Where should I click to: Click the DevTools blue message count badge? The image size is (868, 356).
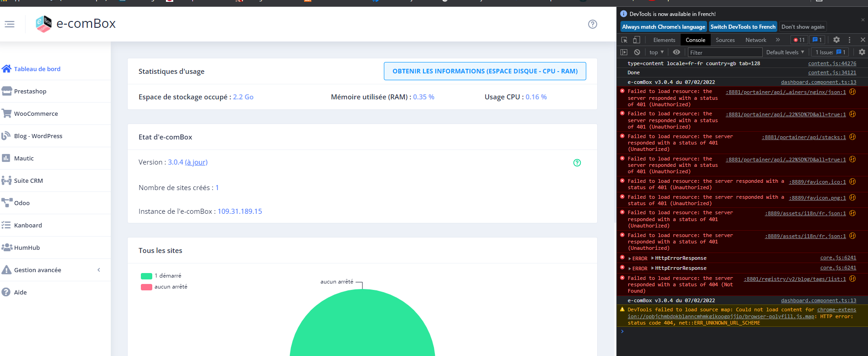click(x=817, y=40)
